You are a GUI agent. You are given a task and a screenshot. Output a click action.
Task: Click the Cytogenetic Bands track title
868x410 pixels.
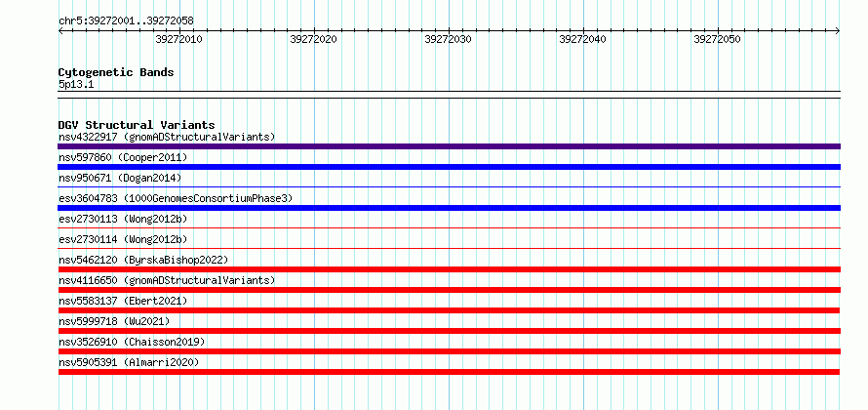pos(116,72)
